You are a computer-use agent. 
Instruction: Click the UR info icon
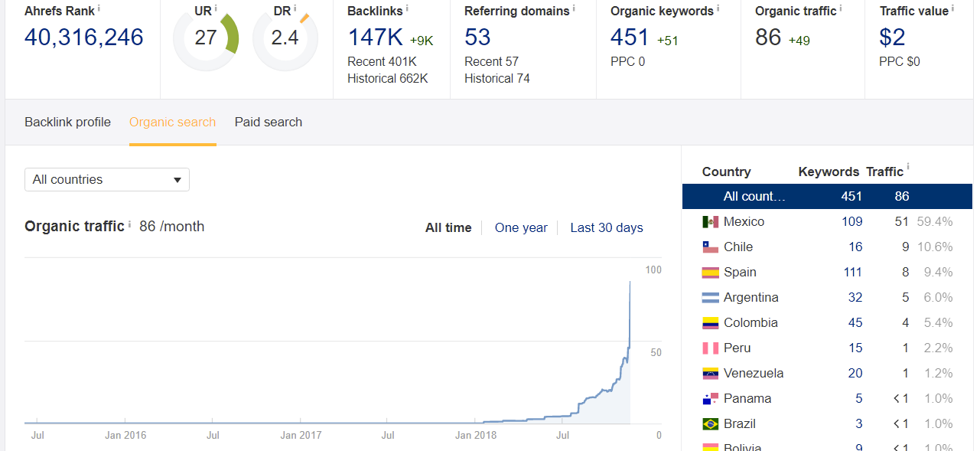pos(216,8)
